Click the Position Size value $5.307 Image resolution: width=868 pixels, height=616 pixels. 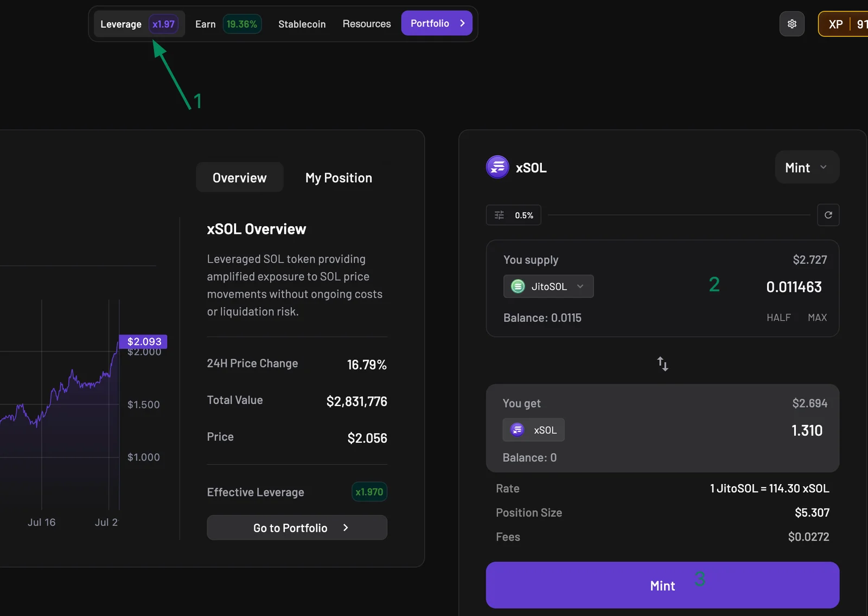pyautogui.click(x=812, y=512)
